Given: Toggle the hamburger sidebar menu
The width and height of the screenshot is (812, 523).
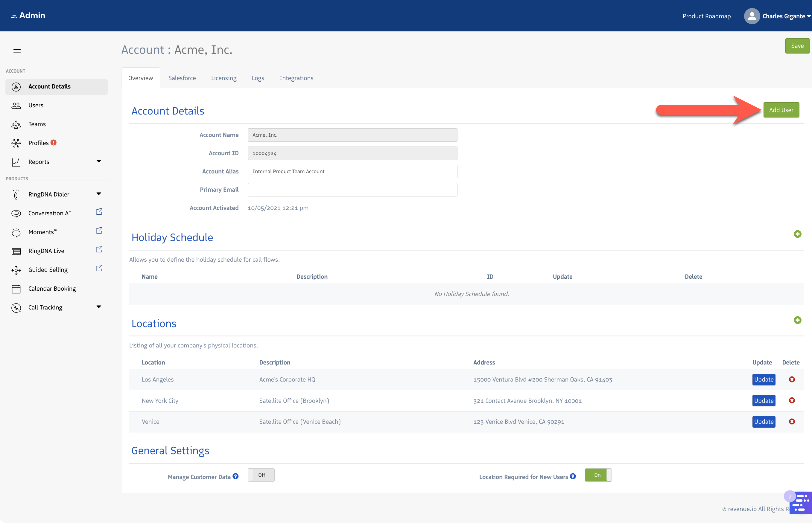Looking at the screenshot, I should (x=17, y=50).
